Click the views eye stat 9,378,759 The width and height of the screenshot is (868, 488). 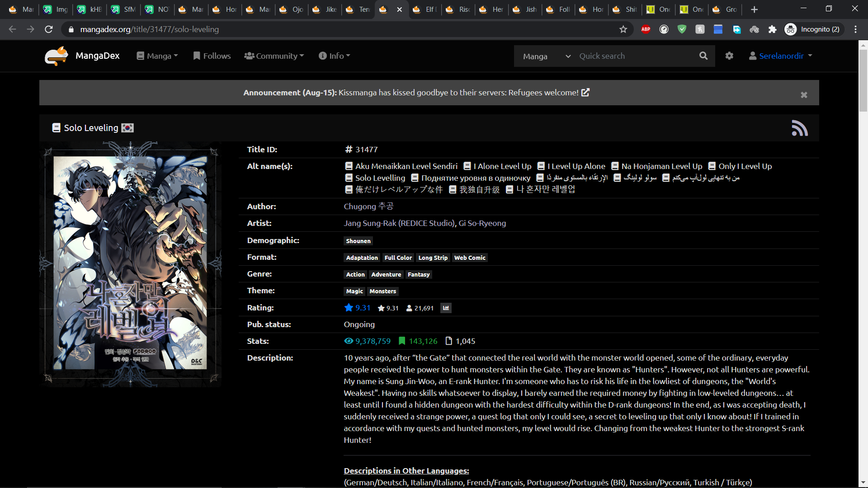[367, 341]
